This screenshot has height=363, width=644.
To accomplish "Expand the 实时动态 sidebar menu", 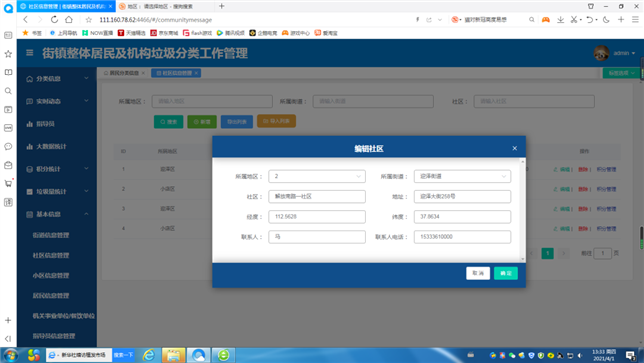I will pyautogui.click(x=57, y=101).
